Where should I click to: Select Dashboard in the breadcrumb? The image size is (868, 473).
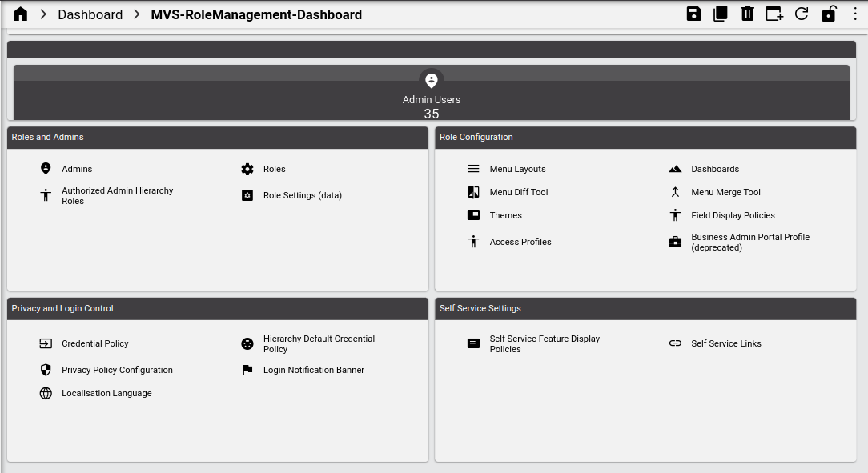coord(90,14)
